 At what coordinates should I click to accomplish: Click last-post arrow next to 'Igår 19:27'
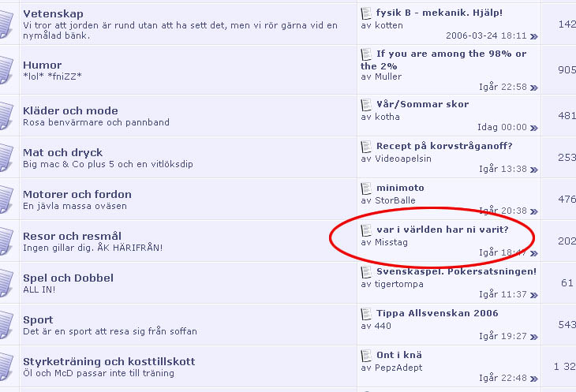coord(533,337)
